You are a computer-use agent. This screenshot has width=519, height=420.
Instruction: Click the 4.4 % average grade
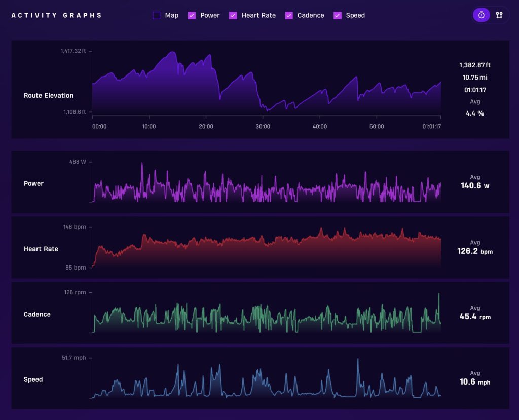click(x=474, y=113)
